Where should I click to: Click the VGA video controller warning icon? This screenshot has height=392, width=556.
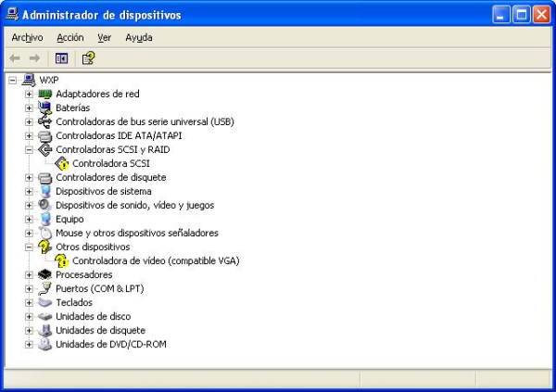pos(62,260)
